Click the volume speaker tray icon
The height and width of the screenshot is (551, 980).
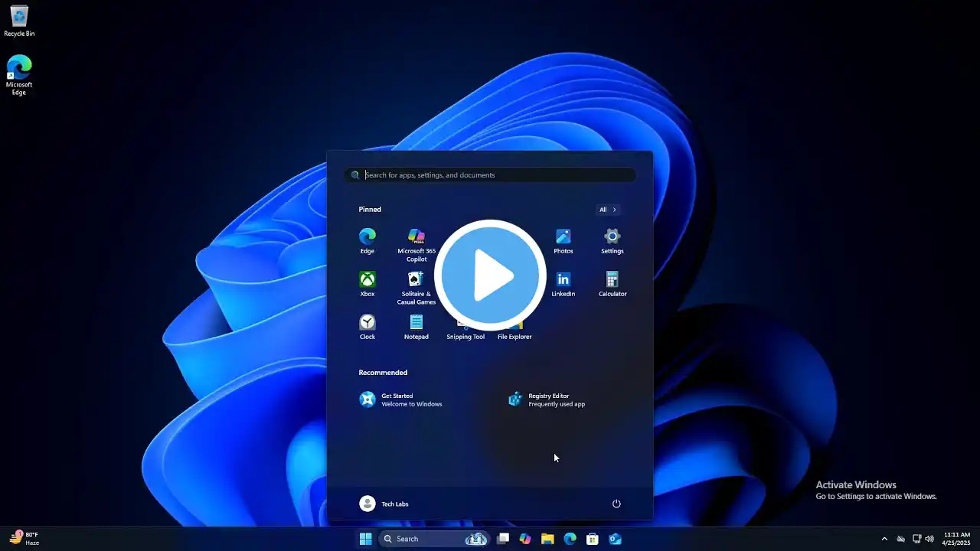(929, 539)
